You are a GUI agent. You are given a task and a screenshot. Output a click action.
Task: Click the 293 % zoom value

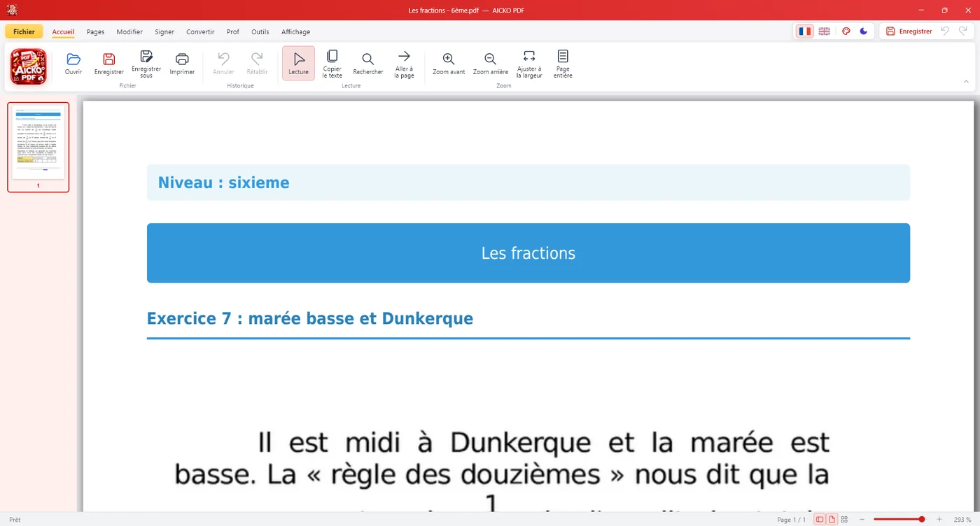point(963,520)
